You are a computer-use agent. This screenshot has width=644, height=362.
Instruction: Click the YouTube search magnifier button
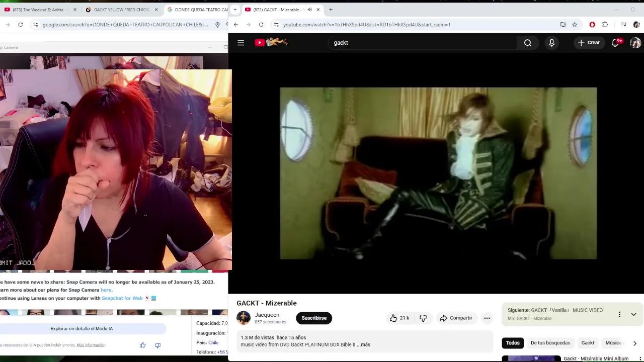click(528, 43)
